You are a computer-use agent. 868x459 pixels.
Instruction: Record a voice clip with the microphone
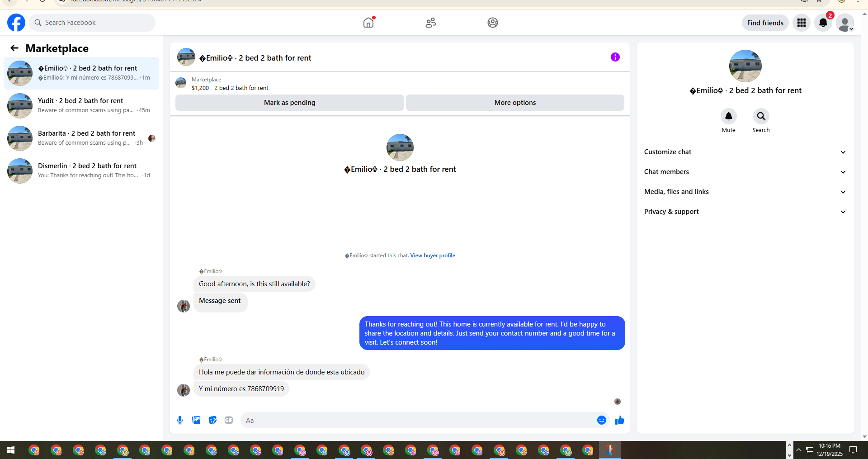click(x=180, y=420)
